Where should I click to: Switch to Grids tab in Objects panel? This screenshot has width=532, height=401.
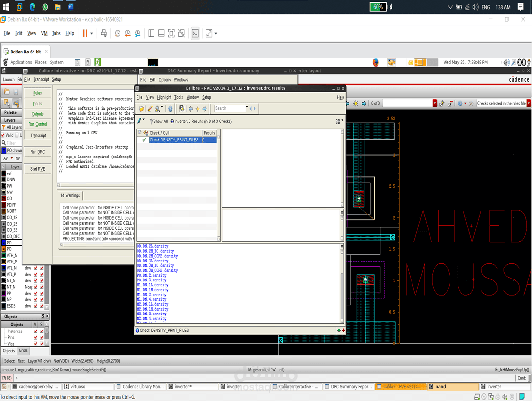(23, 351)
